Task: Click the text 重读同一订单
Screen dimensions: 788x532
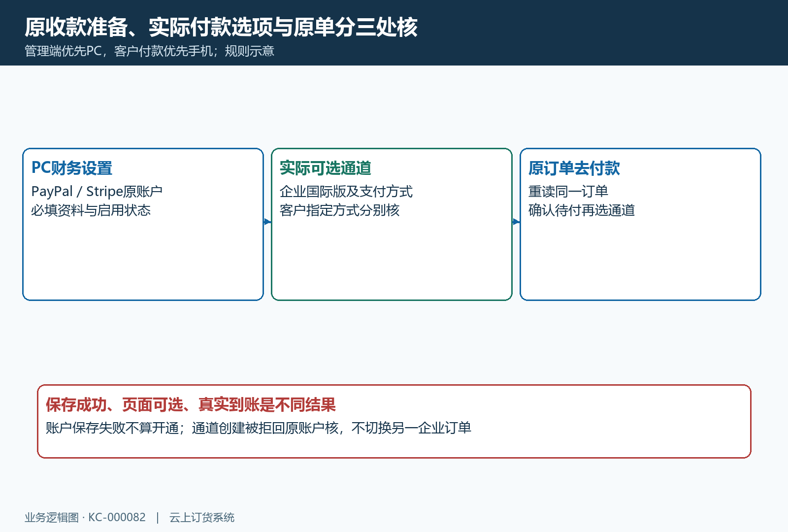Action: [568, 191]
